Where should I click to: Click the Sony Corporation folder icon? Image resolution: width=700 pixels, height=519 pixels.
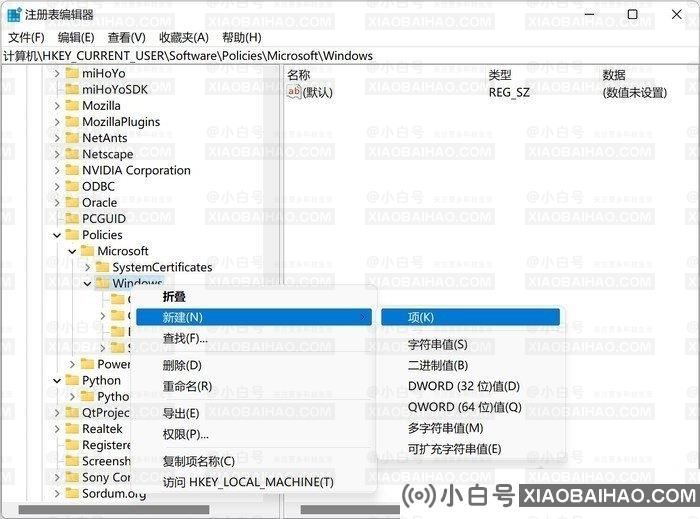pos(72,477)
